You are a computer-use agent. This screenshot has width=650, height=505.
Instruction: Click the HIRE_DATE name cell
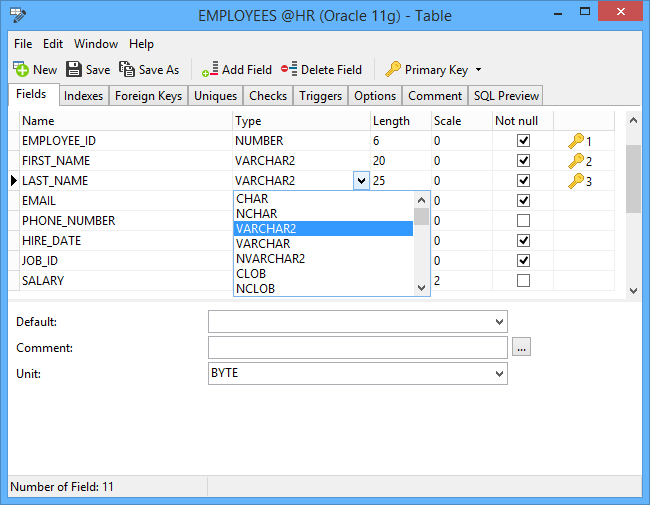point(126,240)
